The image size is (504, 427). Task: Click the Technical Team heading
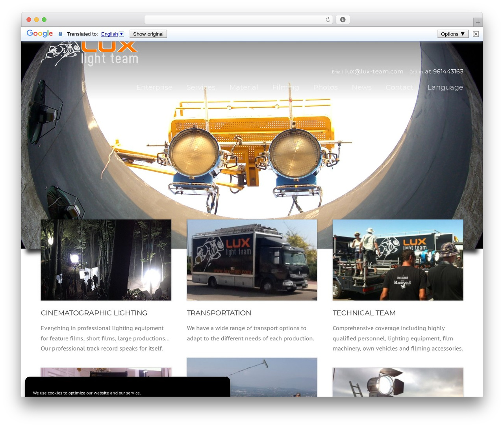click(x=364, y=313)
